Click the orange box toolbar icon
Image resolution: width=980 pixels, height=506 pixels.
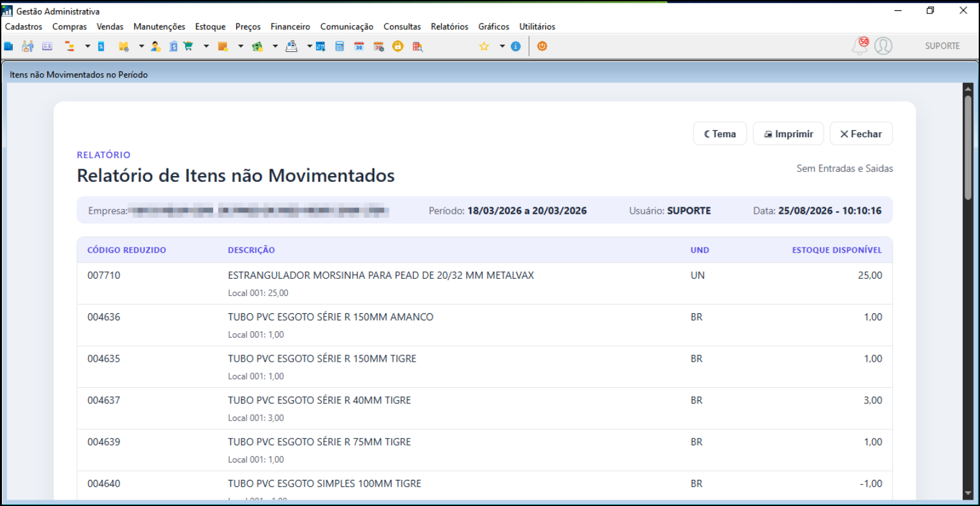tap(223, 46)
